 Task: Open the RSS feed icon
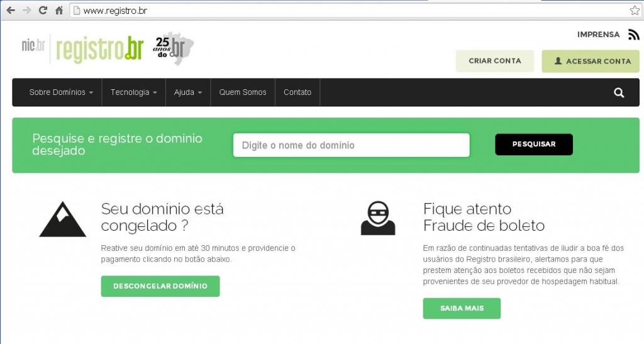click(x=633, y=35)
